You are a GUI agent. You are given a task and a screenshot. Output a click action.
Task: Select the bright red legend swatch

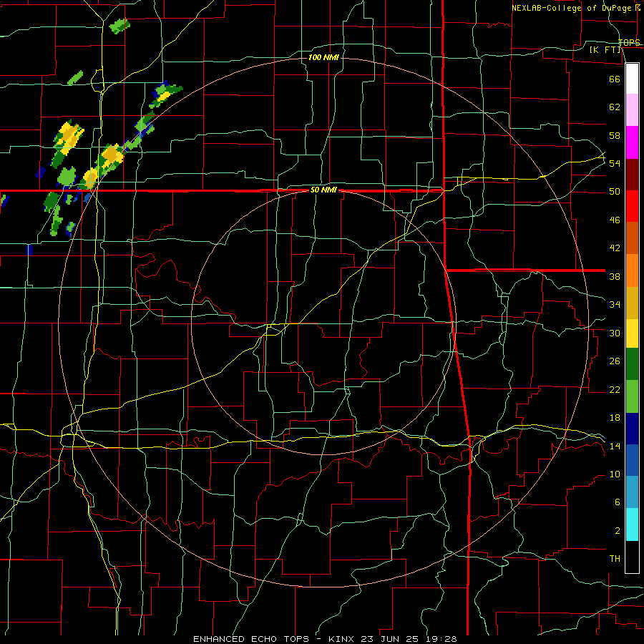pyautogui.click(x=632, y=206)
